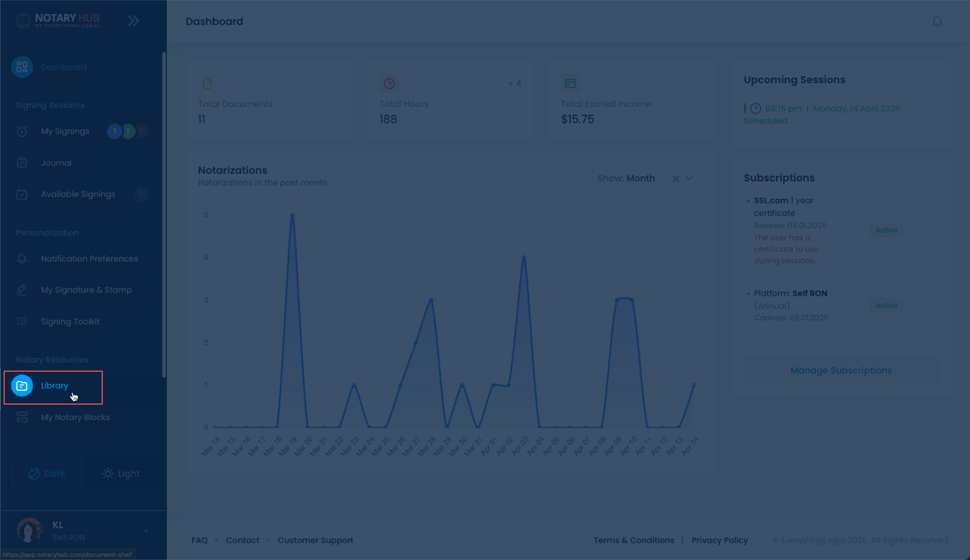Collapse the sidebar with the double-chevron icon

pos(133,21)
